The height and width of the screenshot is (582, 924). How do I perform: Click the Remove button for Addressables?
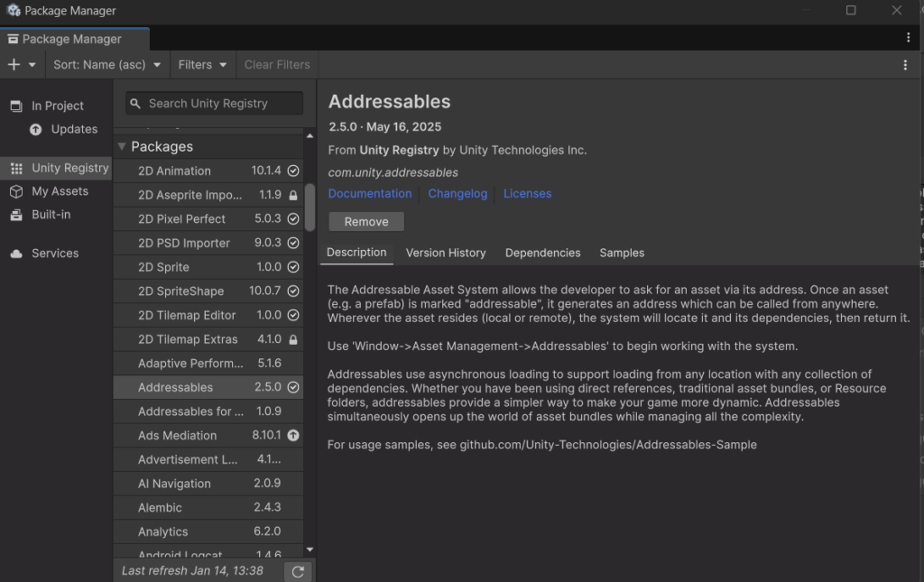click(366, 222)
